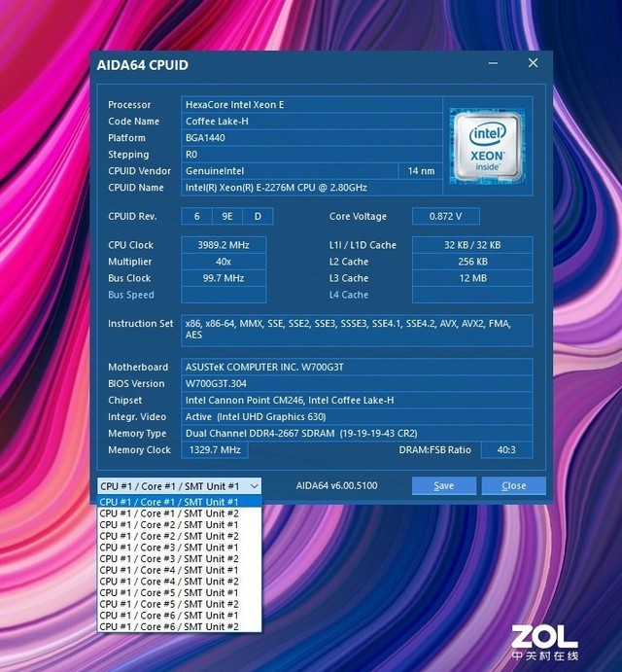Click the BIOS Version value W700G3T.304

point(357,383)
